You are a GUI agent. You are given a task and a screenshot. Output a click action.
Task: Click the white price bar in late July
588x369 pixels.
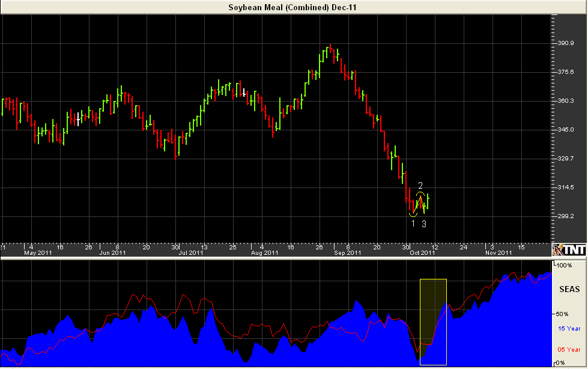pyautogui.click(x=244, y=93)
